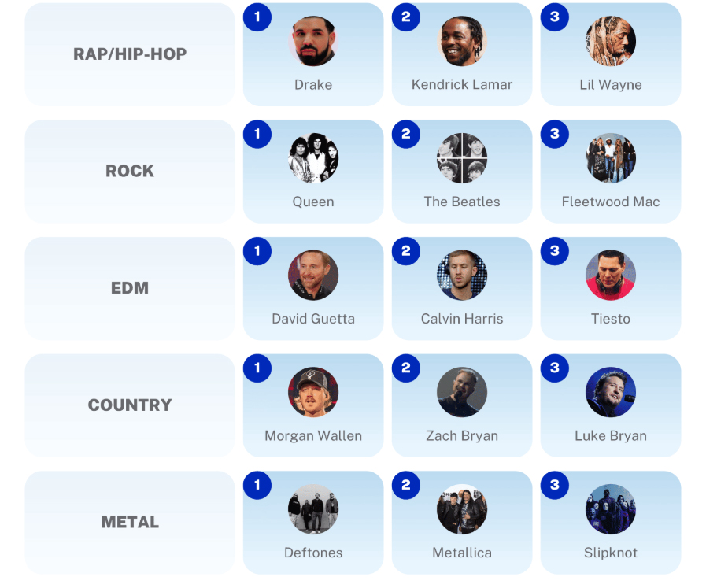Image resolution: width=706 pixels, height=588 pixels.
Task: Choose the EDM genre card
Action: pos(130,289)
